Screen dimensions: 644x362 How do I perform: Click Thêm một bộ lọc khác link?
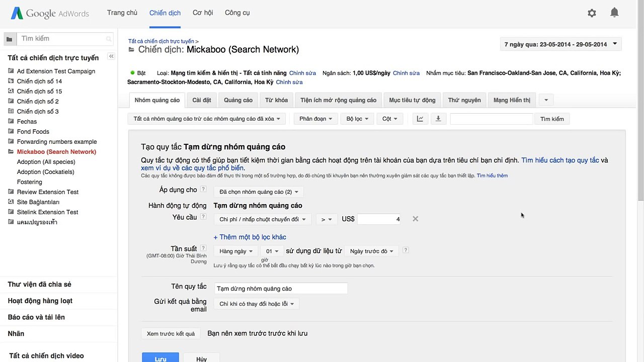click(x=250, y=237)
